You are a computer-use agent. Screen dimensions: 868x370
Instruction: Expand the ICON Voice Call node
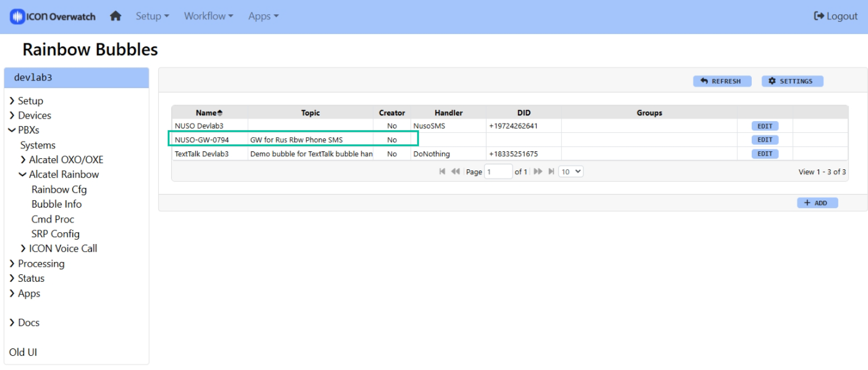23,249
